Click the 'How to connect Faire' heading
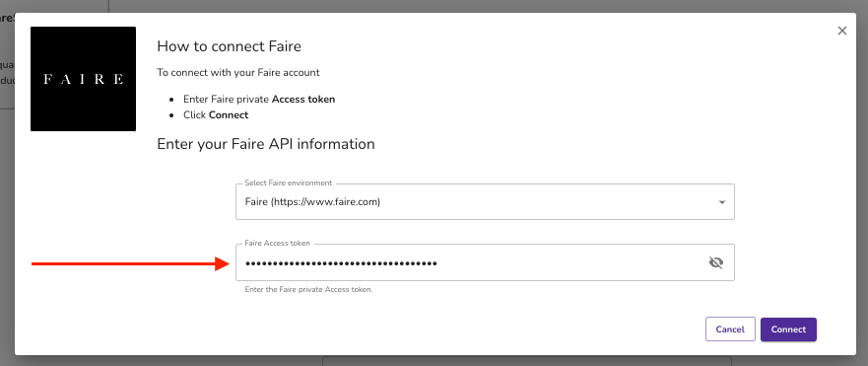This screenshot has height=366, width=868. 230,46
